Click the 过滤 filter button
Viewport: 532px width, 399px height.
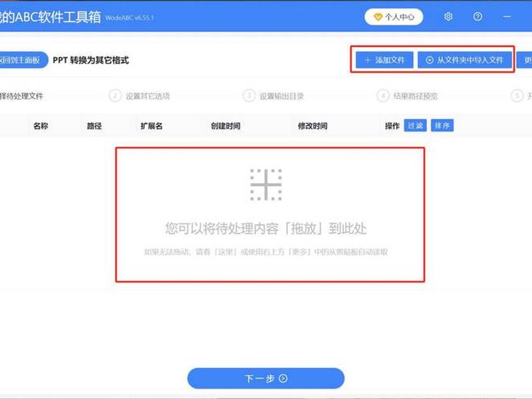point(415,126)
